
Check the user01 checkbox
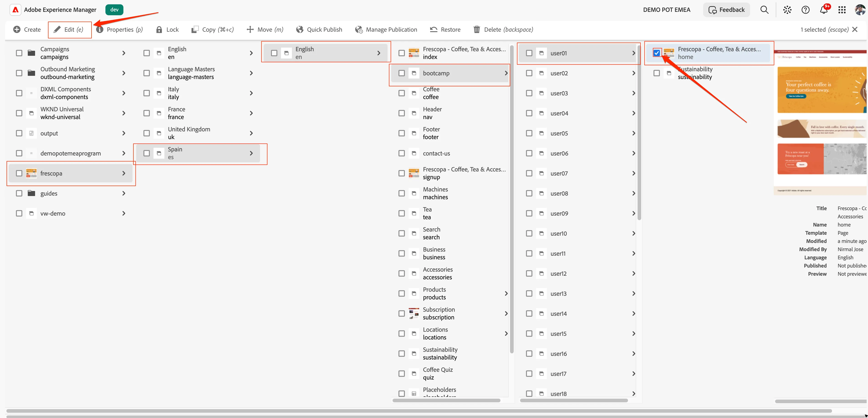pos(529,53)
